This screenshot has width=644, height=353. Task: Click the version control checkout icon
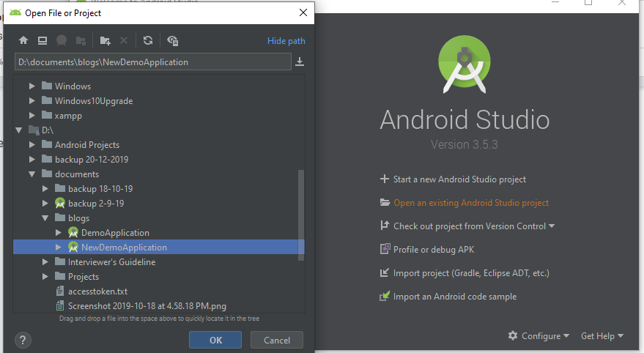click(385, 226)
